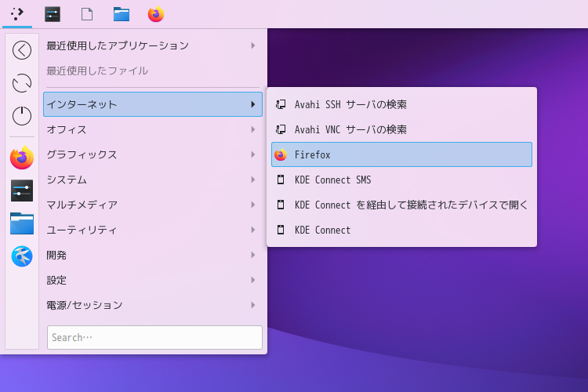Open the application launcher icon in the panel
Viewport: 588px width, 392px height.
tap(17, 14)
